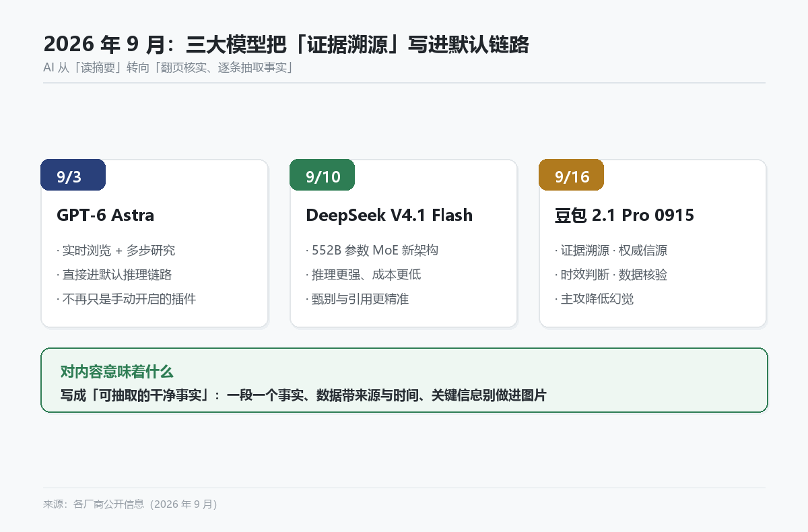This screenshot has width=808, height=532.
Task: Click bullet 证据溯源 · 权威信源
Action: point(611,251)
